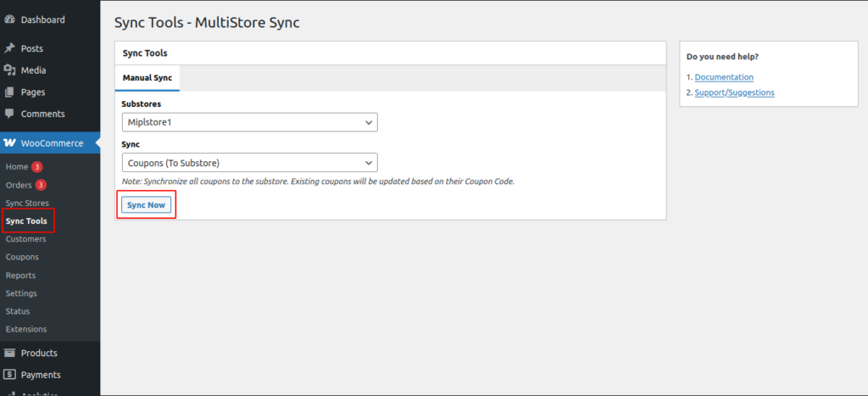Image resolution: width=868 pixels, height=396 pixels.
Task: Open Sync Stores submenu item
Action: pos(27,204)
